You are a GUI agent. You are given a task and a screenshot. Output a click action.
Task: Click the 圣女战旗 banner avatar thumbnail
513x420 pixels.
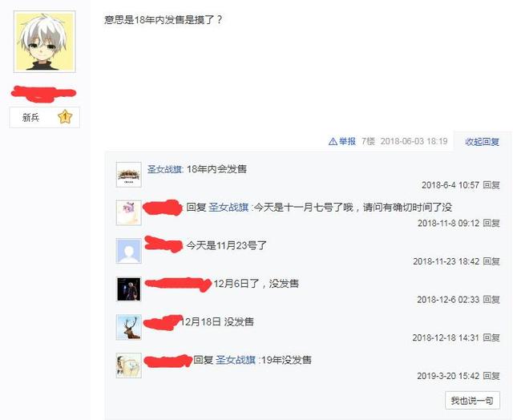128,175
